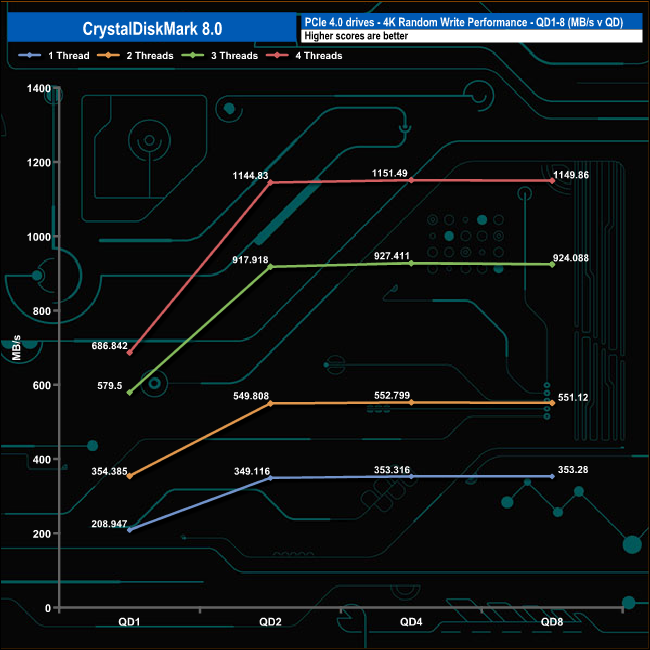The height and width of the screenshot is (650, 650).
Task: Click the 200 y-axis tick label
Action: pyautogui.click(x=41, y=534)
